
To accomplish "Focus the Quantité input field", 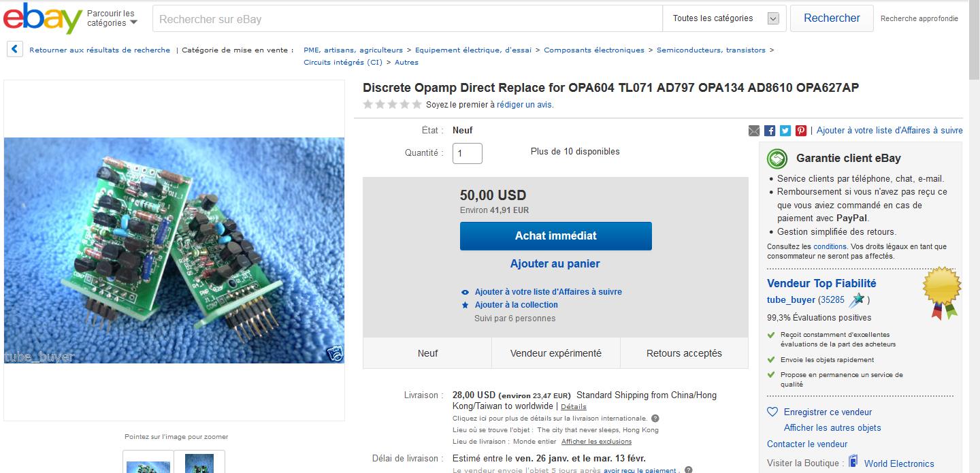I will pyautogui.click(x=468, y=153).
